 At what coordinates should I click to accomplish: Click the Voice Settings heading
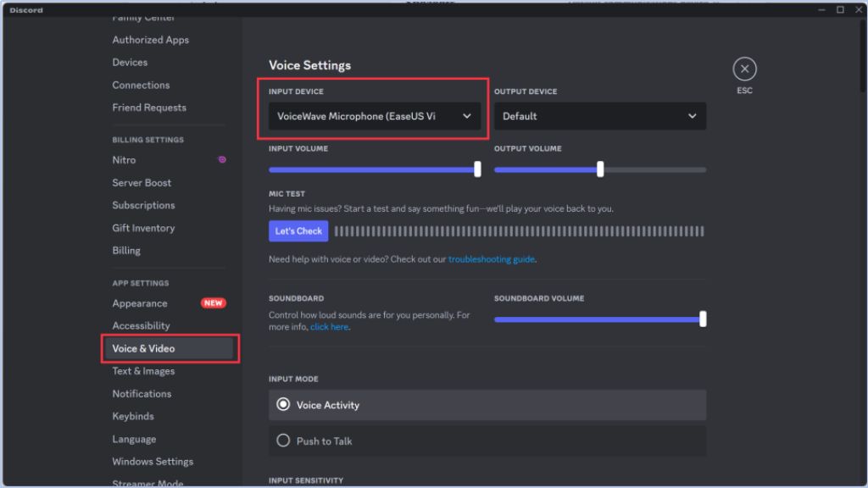309,65
